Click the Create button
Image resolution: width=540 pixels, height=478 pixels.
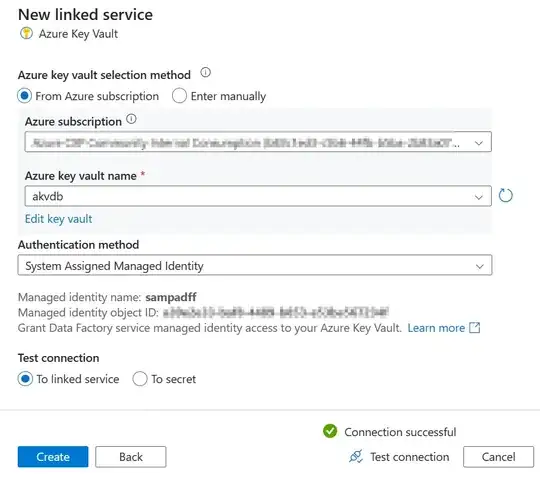(x=53, y=457)
